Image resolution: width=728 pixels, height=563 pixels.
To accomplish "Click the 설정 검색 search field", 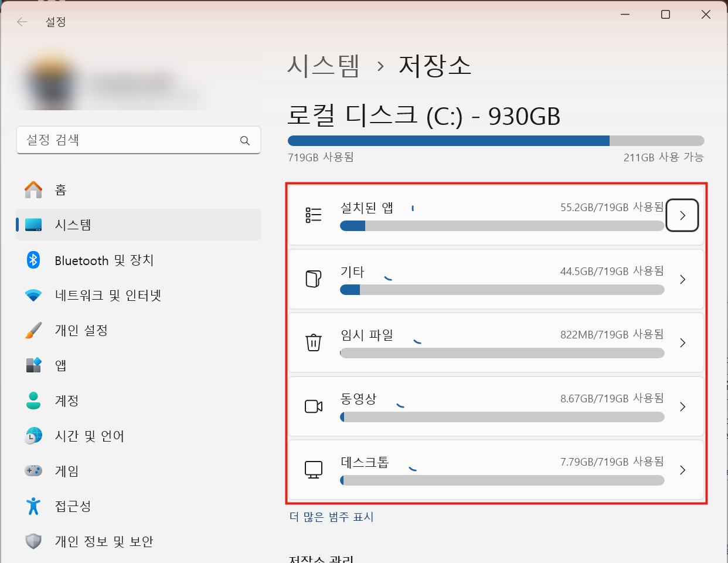I will (x=138, y=140).
